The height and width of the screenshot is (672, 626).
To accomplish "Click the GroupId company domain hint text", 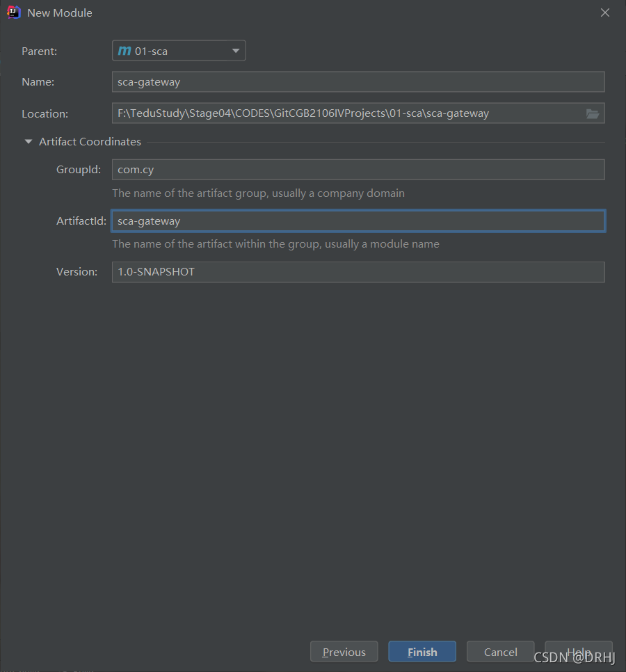I will coord(258,193).
